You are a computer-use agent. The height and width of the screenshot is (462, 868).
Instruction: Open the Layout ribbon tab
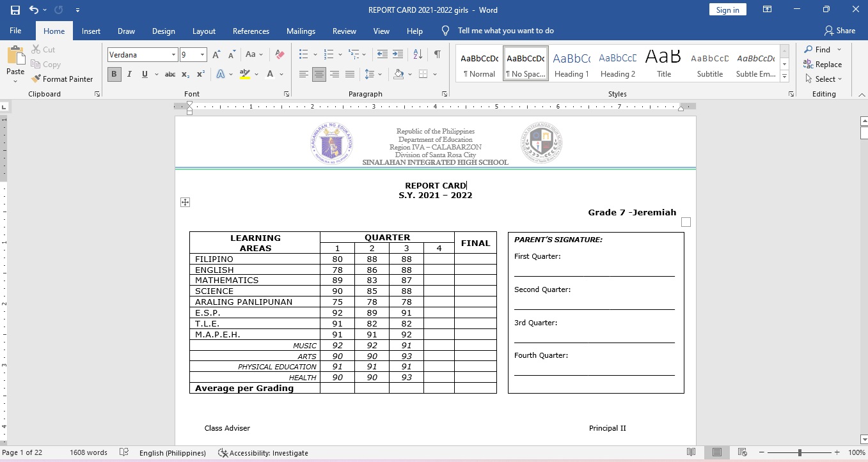pyautogui.click(x=204, y=31)
